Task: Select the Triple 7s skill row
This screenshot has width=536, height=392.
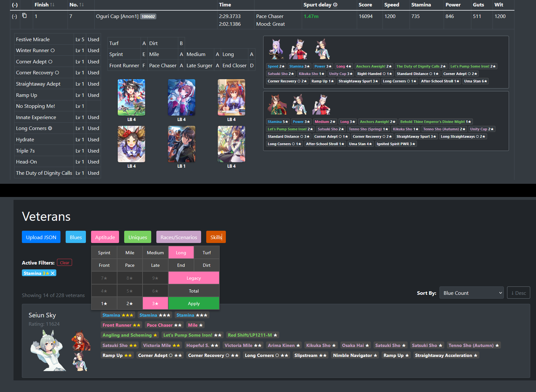Action: (58, 151)
